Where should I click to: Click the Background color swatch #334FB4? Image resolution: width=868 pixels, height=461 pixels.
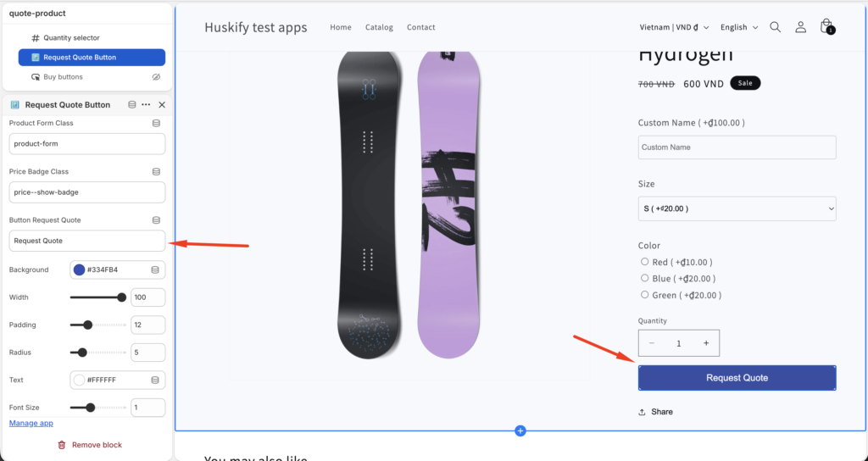(x=79, y=270)
